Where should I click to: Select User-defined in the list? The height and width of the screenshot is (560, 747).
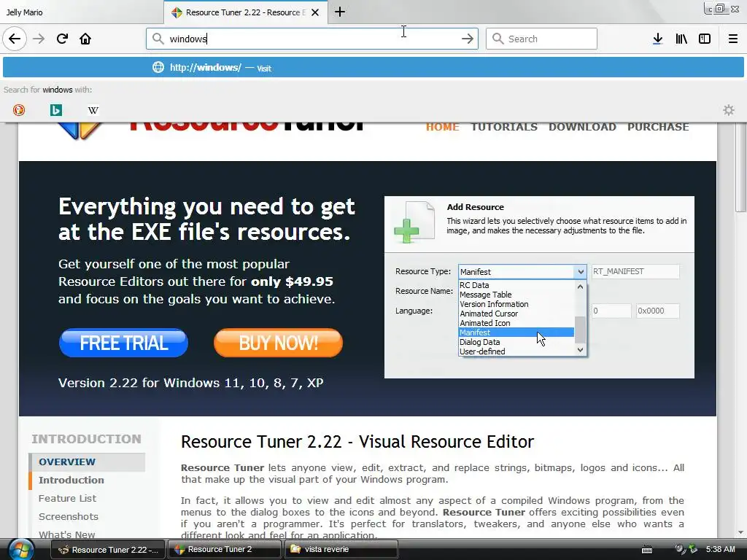(x=516, y=351)
